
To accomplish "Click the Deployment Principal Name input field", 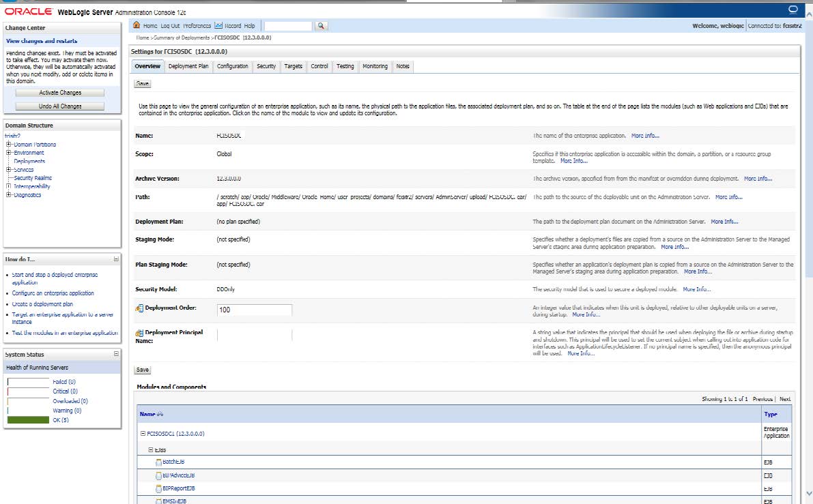I will coord(254,335).
